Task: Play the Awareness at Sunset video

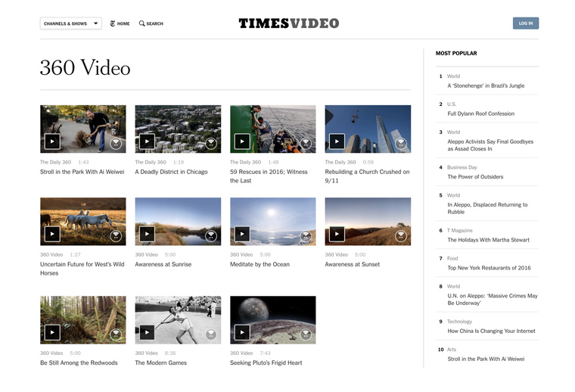Action: point(337,234)
